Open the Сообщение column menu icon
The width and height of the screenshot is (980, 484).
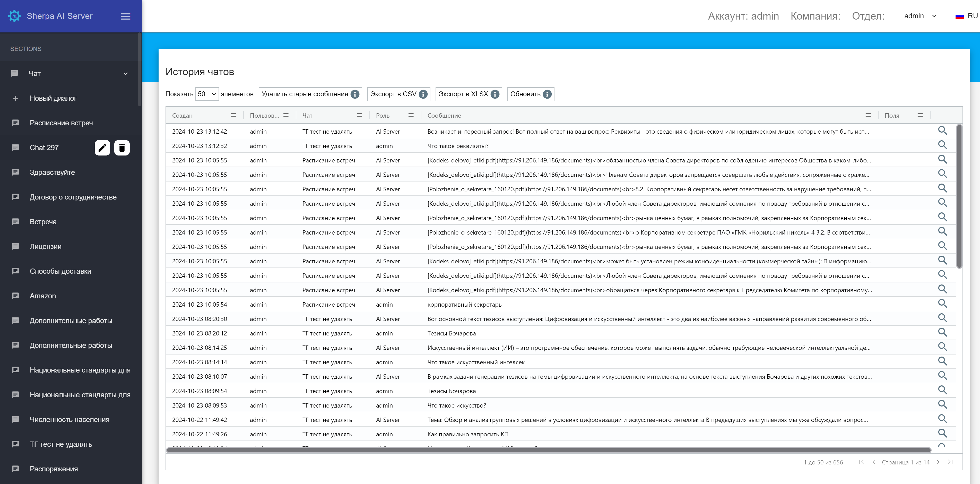[x=868, y=115]
